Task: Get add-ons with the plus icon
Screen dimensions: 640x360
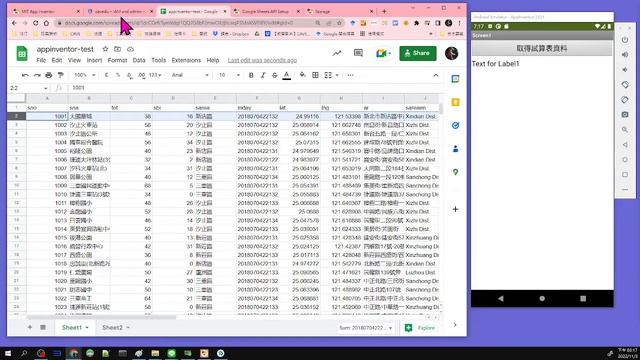Action: 456,209
